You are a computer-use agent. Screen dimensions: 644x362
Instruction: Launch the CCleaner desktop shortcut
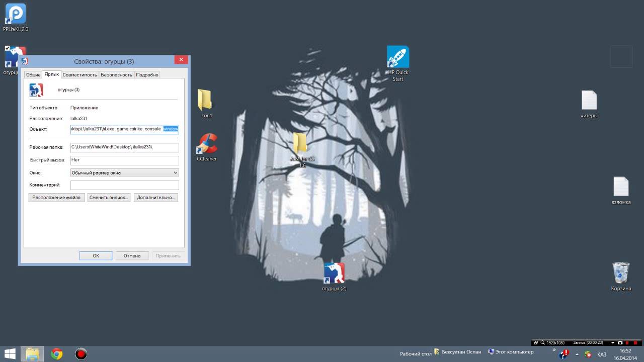coord(207,147)
